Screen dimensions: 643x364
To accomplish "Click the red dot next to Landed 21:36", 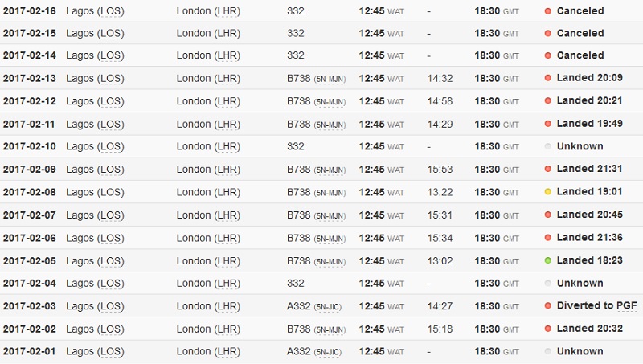I will (x=547, y=238).
